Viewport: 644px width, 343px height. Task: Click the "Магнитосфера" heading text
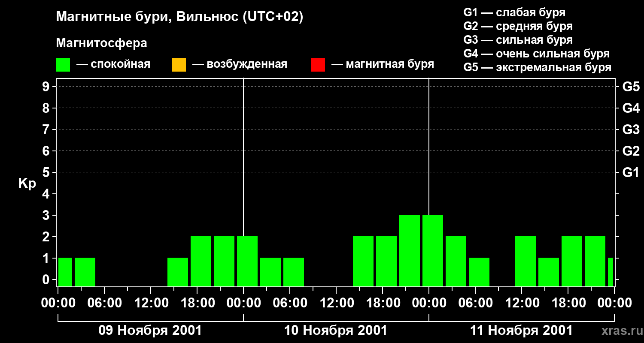pos(101,43)
